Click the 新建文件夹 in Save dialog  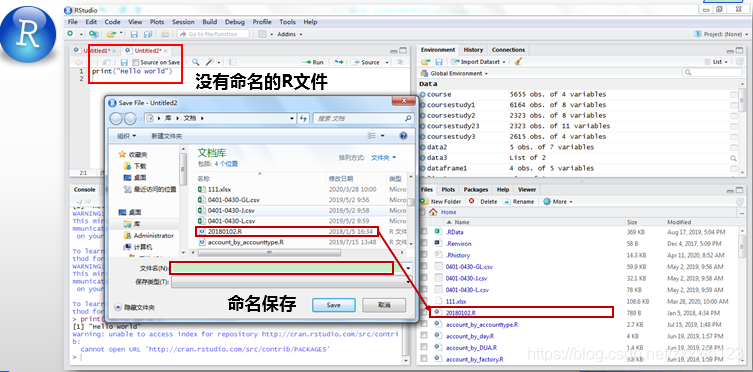[x=167, y=136]
